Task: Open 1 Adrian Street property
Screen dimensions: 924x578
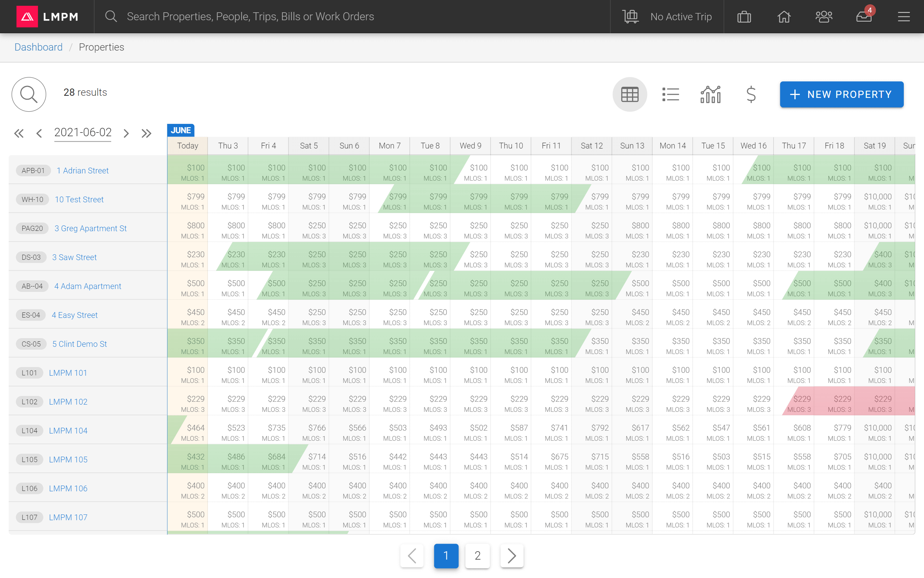Action: point(82,171)
